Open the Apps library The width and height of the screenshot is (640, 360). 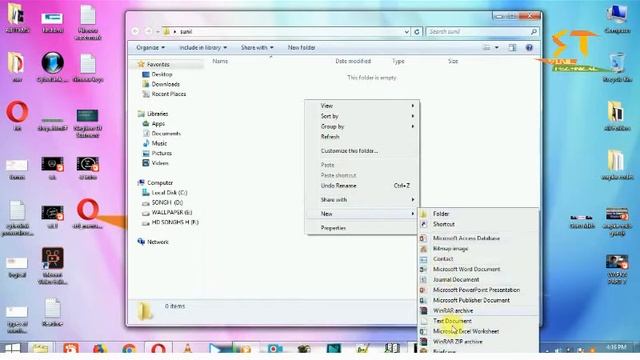click(158, 124)
